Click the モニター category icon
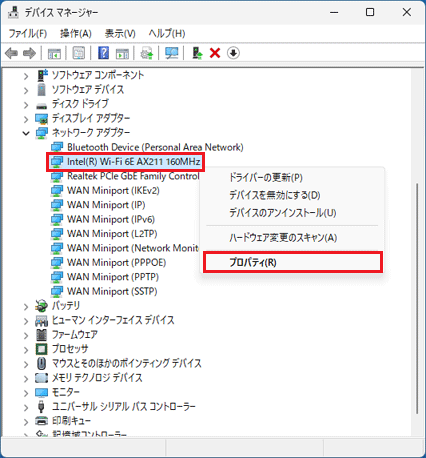 (x=42, y=392)
